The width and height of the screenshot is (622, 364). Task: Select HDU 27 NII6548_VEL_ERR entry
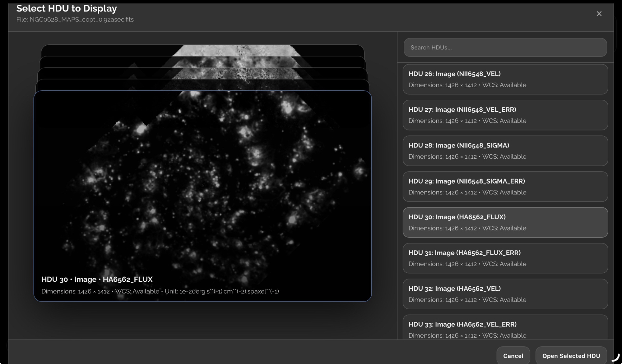505,115
